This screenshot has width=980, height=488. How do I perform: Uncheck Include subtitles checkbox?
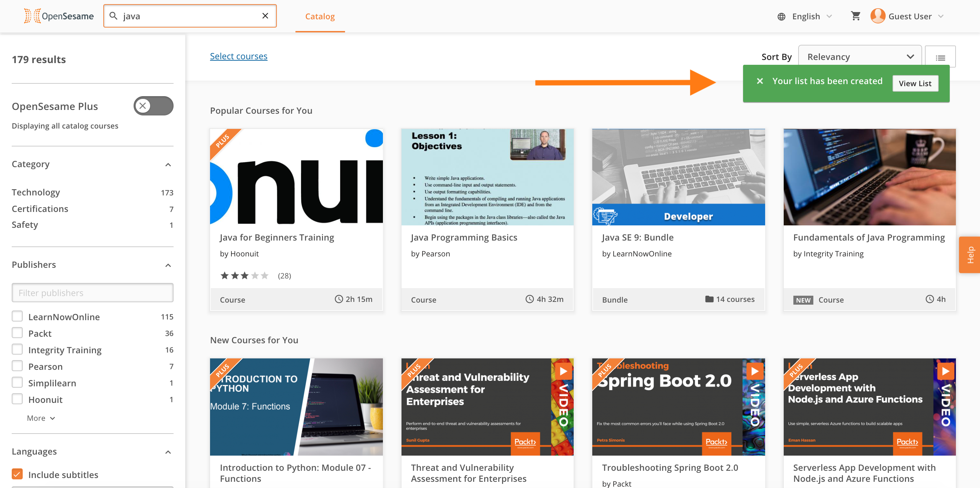[17, 474]
